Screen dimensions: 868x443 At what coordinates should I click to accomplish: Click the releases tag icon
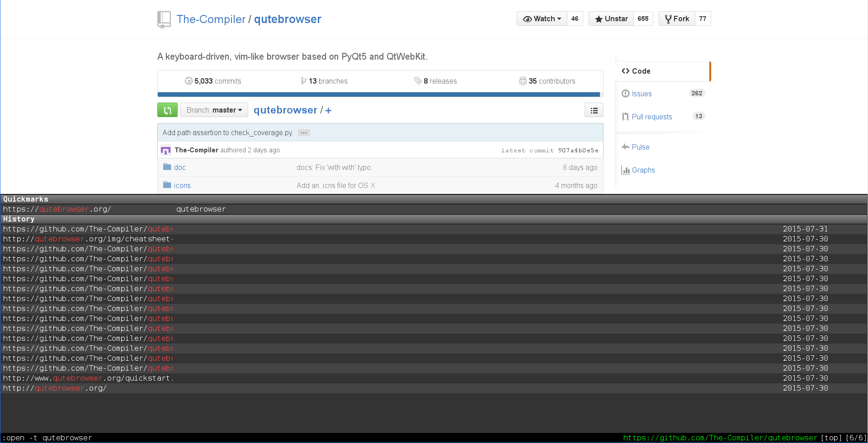tap(418, 81)
